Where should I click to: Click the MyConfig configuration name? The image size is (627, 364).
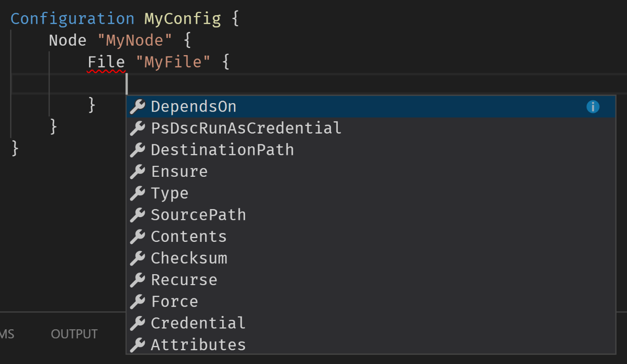[183, 19]
